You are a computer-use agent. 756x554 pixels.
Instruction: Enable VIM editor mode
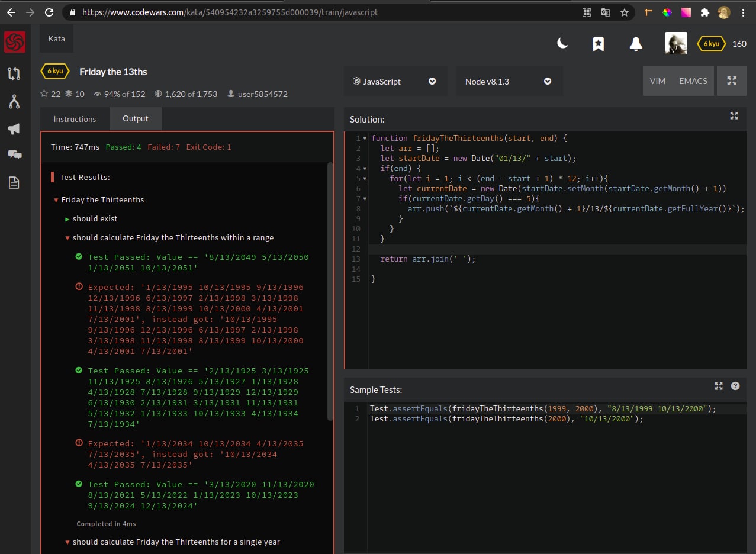(x=657, y=81)
